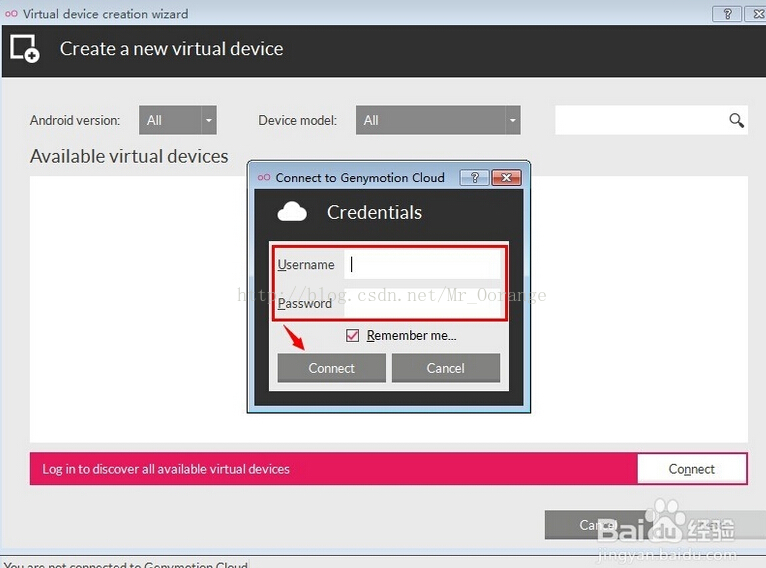Image resolution: width=766 pixels, height=568 pixels.
Task: Click the cloud icon beside Credentials
Action: point(292,212)
